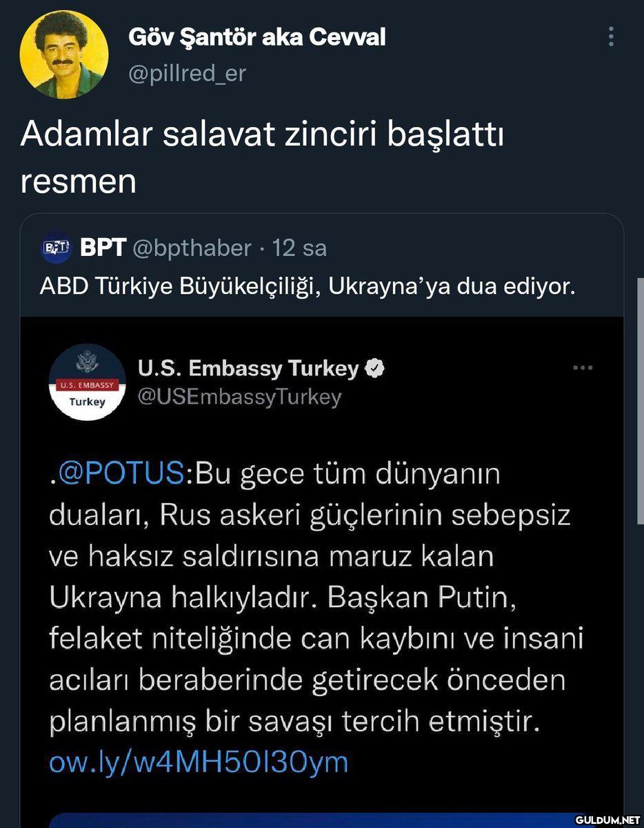Open the @bpthaber handle
Viewport: 644px width, 828px height.
coord(191,248)
